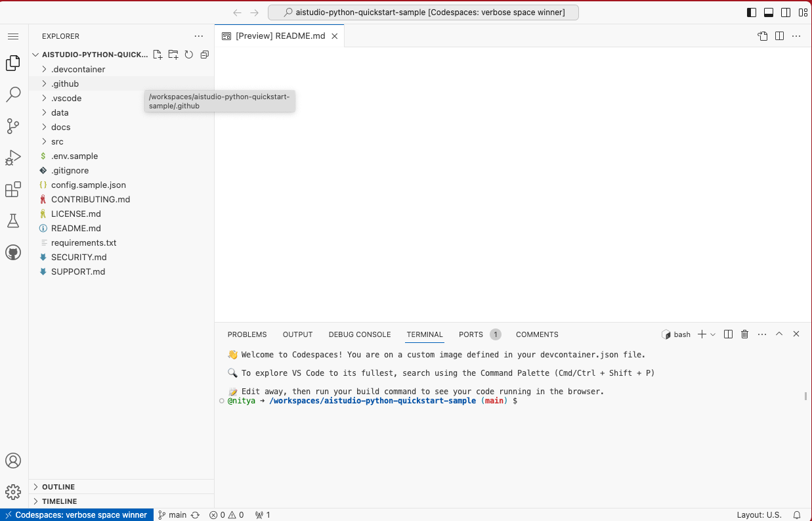
Task: Go forward with the navigation arrow
Action: point(255,12)
